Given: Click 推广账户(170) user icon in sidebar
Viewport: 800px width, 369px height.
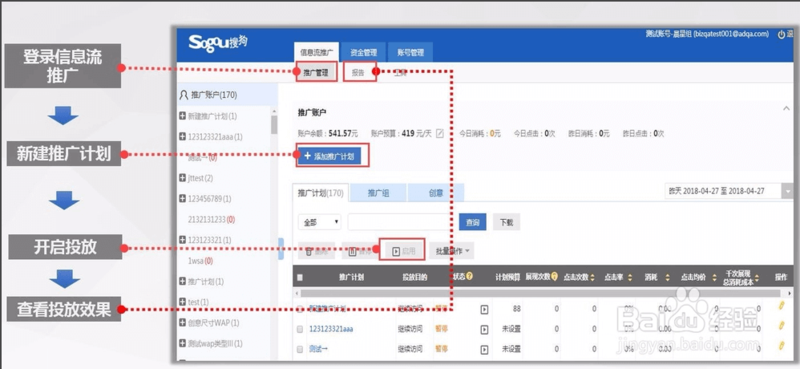Looking at the screenshot, I should (x=184, y=95).
